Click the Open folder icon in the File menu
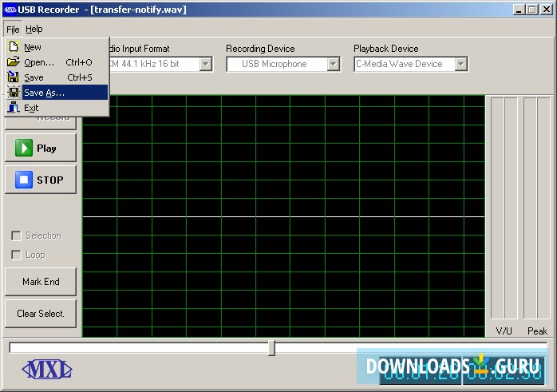The height and width of the screenshot is (392, 557). click(x=14, y=61)
